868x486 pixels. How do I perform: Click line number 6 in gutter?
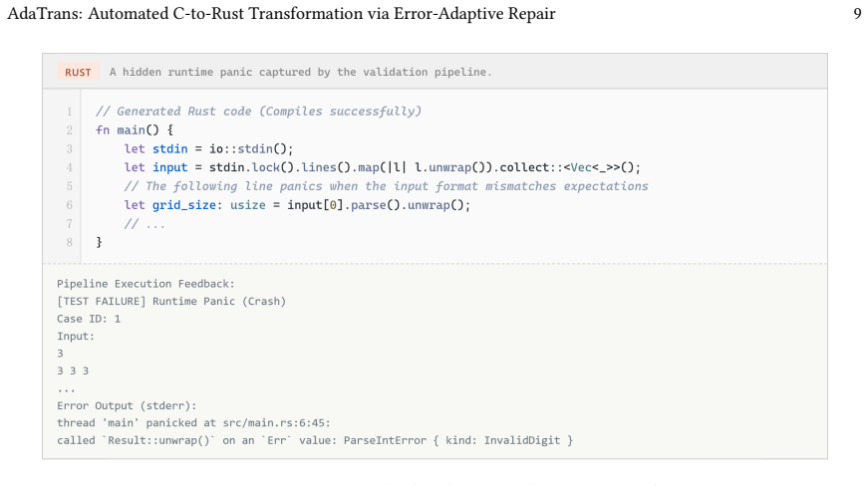point(69,205)
